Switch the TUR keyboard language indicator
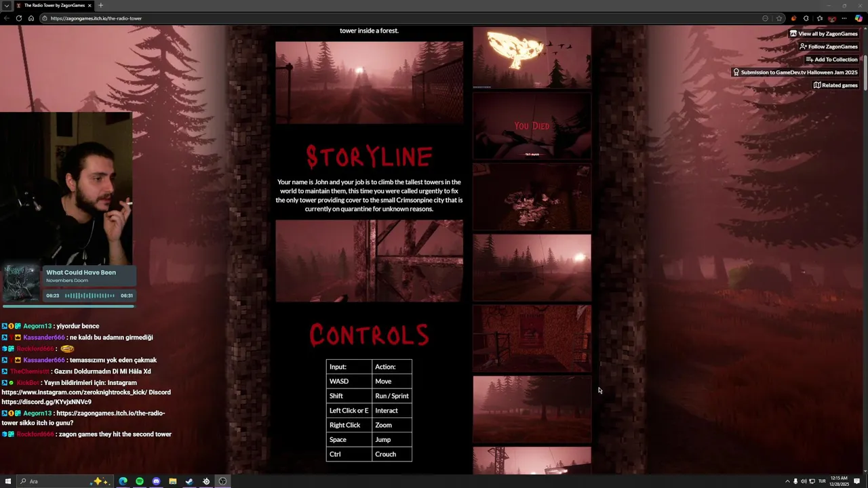 pyautogui.click(x=822, y=481)
